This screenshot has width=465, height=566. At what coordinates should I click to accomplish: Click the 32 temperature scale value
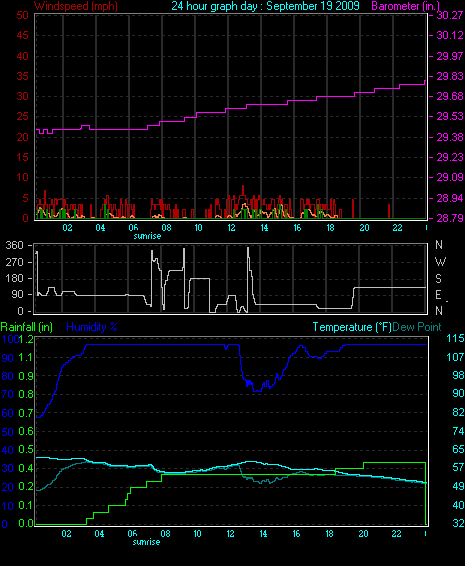458,523
